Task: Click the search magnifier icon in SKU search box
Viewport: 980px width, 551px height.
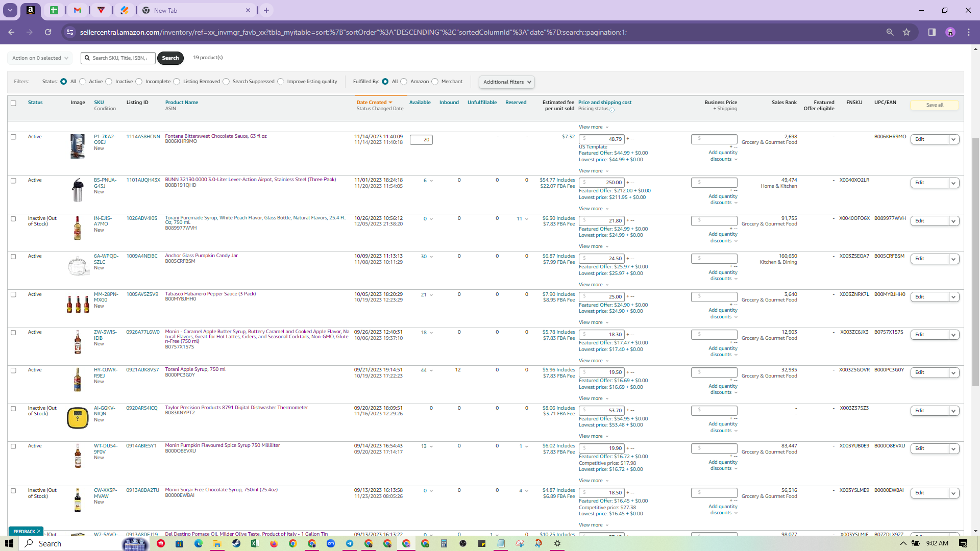Action: click(x=87, y=58)
